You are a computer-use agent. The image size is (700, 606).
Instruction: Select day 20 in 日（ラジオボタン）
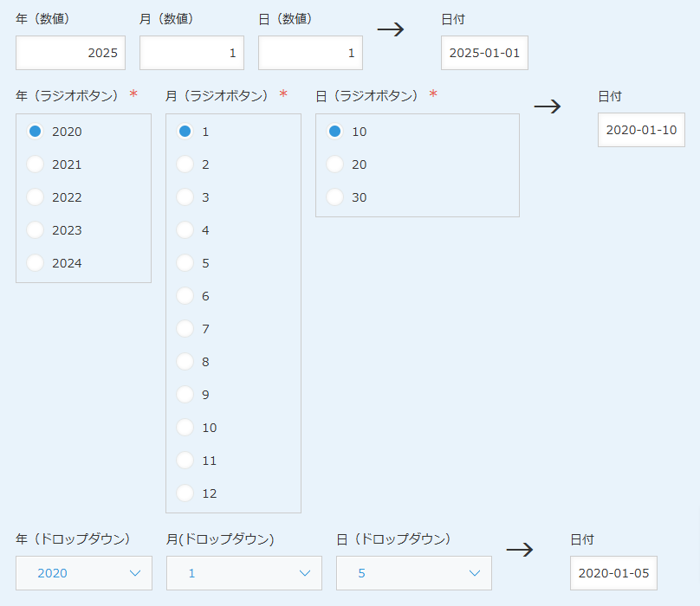335,164
